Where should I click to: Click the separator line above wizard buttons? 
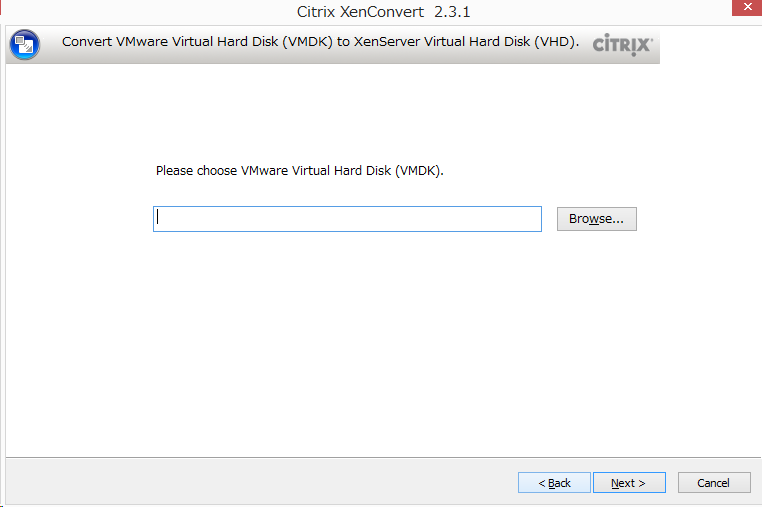click(x=383, y=457)
